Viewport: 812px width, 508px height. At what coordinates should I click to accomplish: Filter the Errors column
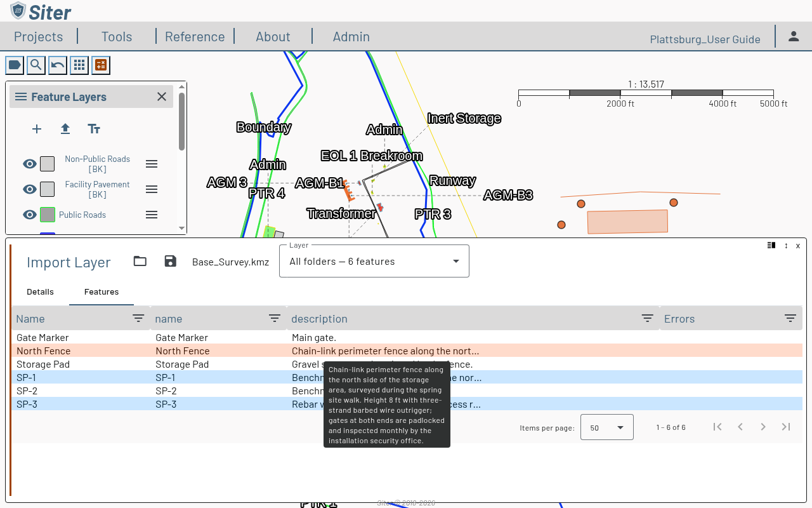click(x=790, y=318)
